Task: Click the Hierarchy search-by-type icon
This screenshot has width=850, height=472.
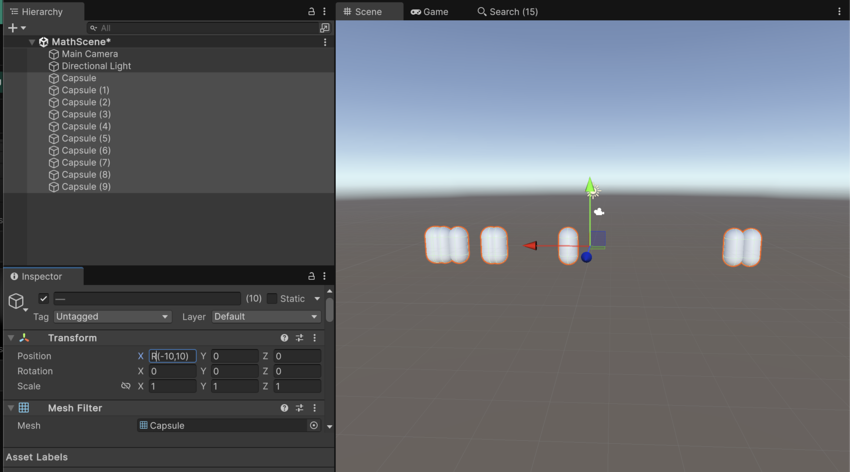Action: (x=324, y=28)
